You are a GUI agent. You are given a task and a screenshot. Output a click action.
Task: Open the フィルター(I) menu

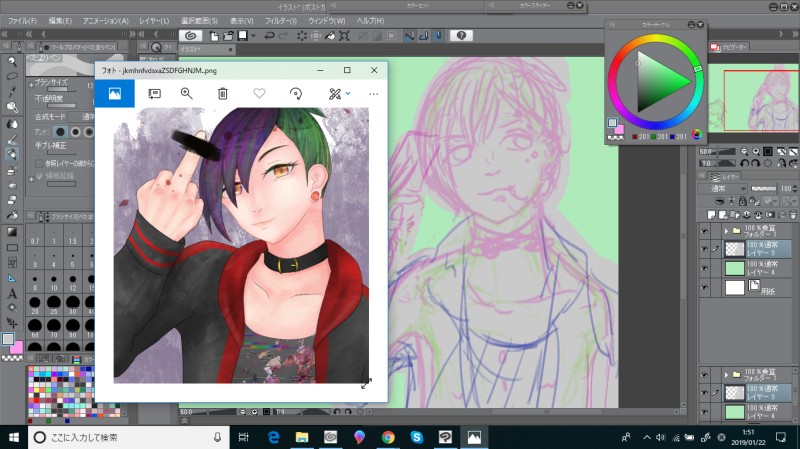281,21
